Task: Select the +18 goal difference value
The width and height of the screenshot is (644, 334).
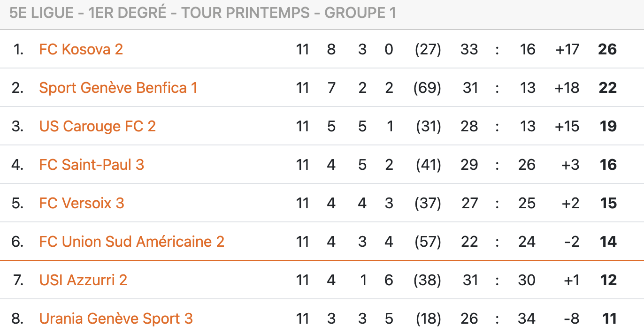Action: point(567,88)
